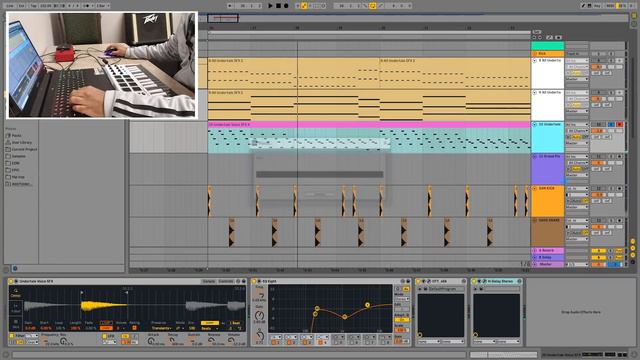
Task: Select the highest-frequency EQ Eight node
Action: coord(367,305)
